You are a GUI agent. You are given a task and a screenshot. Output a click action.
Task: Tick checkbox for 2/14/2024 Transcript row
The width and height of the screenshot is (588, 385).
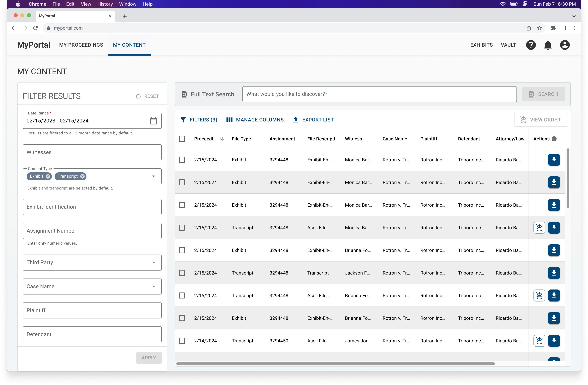(182, 341)
